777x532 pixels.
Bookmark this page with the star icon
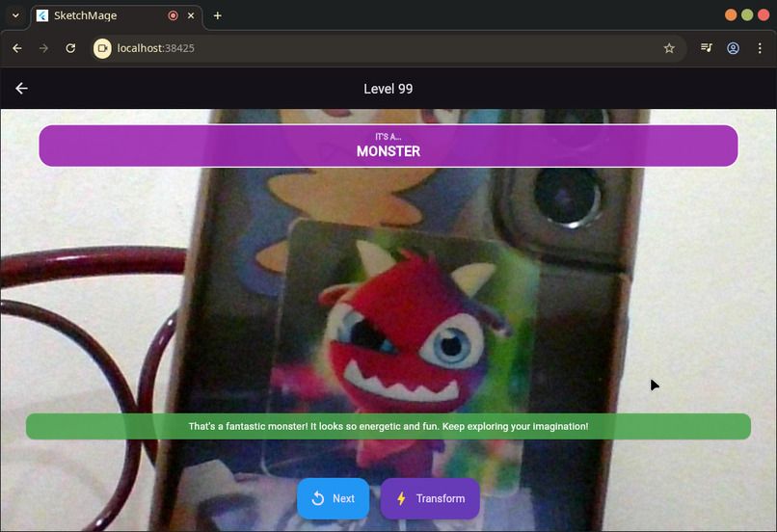tap(669, 48)
